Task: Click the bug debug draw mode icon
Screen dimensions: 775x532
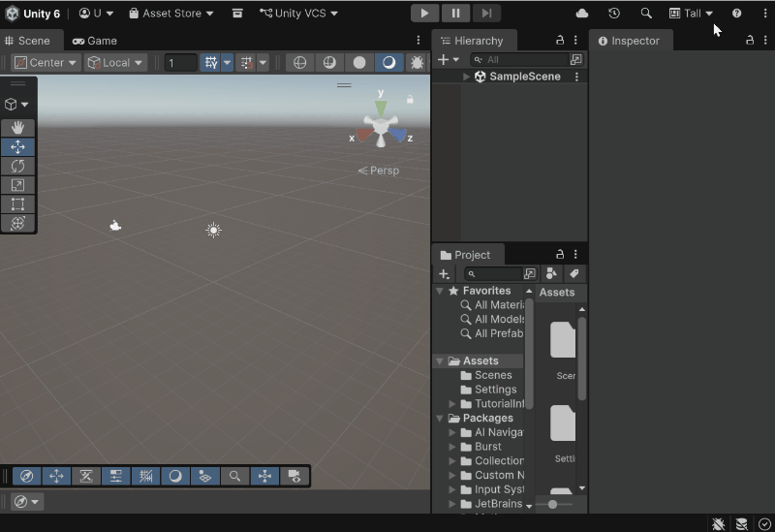Action: coord(417,63)
